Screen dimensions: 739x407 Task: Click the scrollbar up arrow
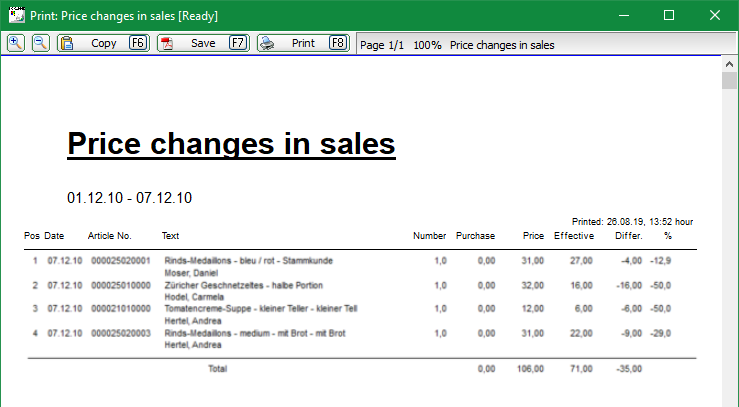(x=729, y=64)
